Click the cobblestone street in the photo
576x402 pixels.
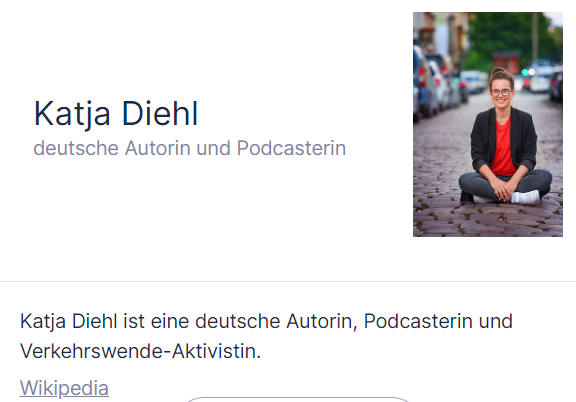488,220
